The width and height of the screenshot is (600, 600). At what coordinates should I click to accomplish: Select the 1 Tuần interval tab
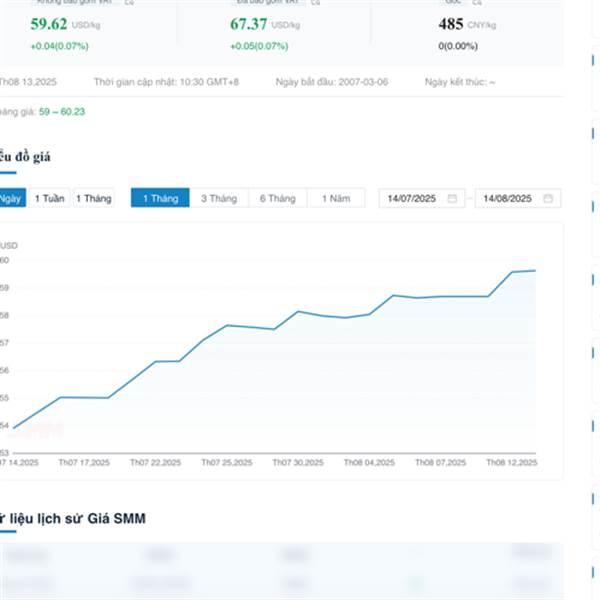click(x=50, y=198)
